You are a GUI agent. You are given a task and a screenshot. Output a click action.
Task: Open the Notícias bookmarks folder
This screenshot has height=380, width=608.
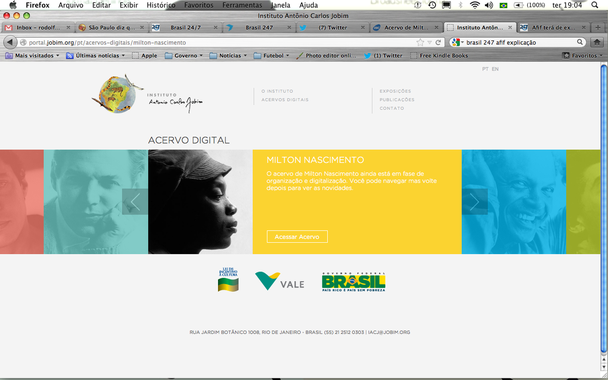click(228, 55)
